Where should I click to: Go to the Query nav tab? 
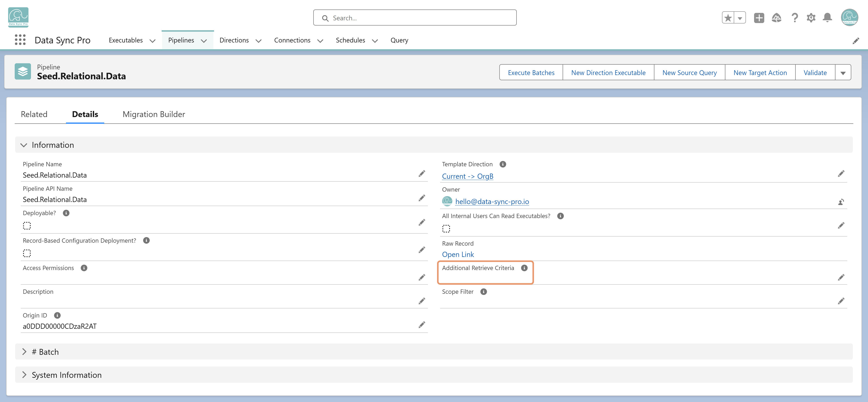point(399,40)
